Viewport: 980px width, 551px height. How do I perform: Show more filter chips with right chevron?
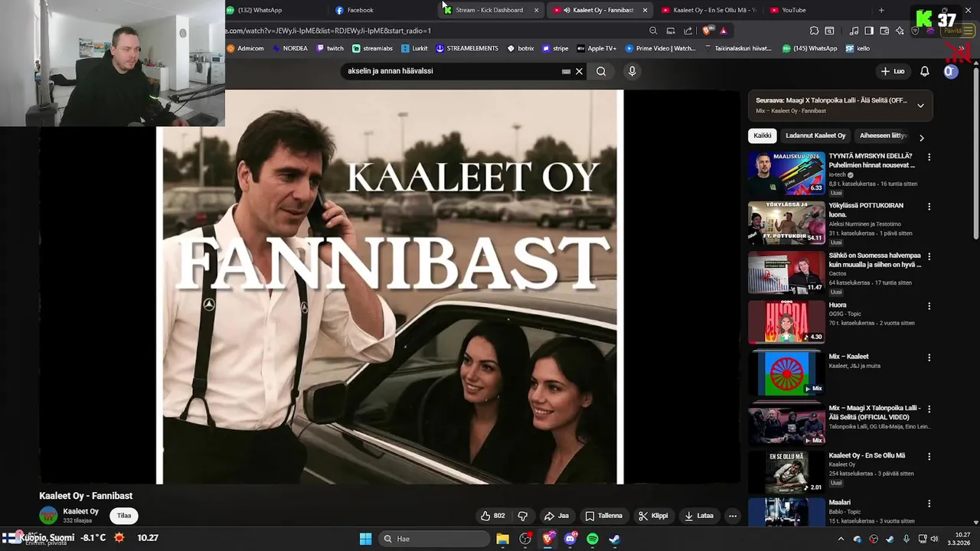click(x=921, y=138)
